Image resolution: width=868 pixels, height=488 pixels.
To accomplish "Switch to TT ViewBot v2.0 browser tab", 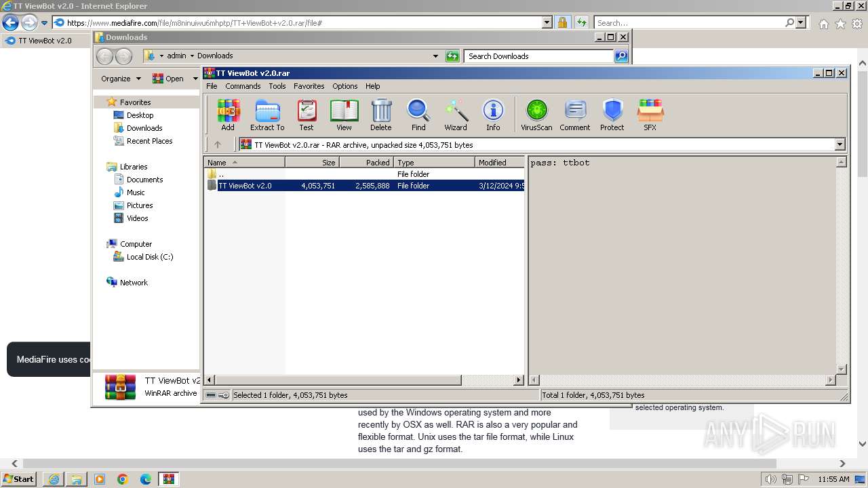I will [x=45, y=41].
